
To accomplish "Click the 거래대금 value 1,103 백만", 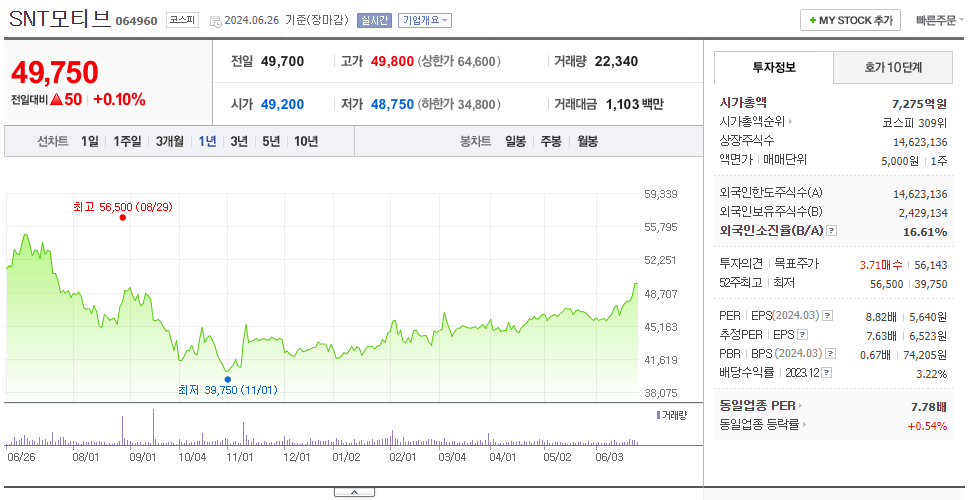I will click(x=635, y=104).
